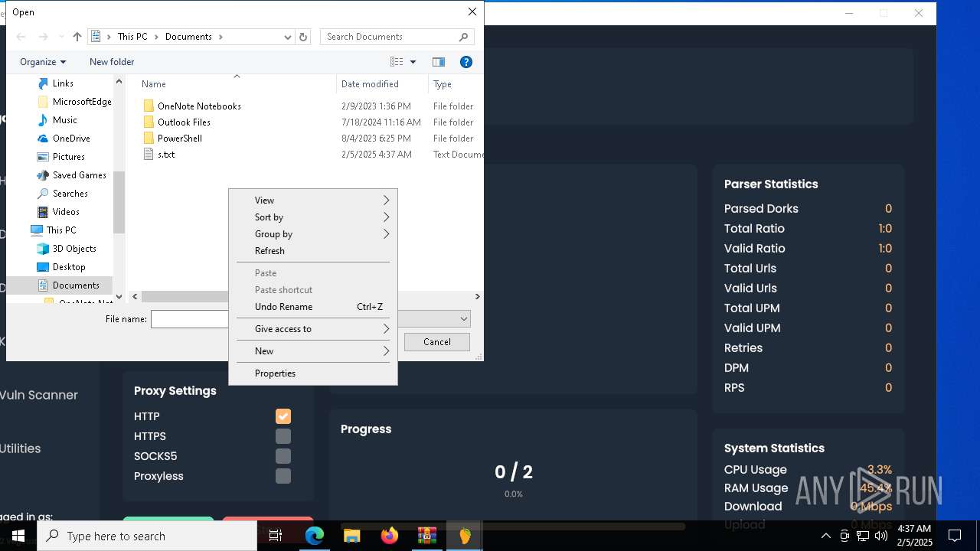Go up one folder level arrow

point(77,37)
